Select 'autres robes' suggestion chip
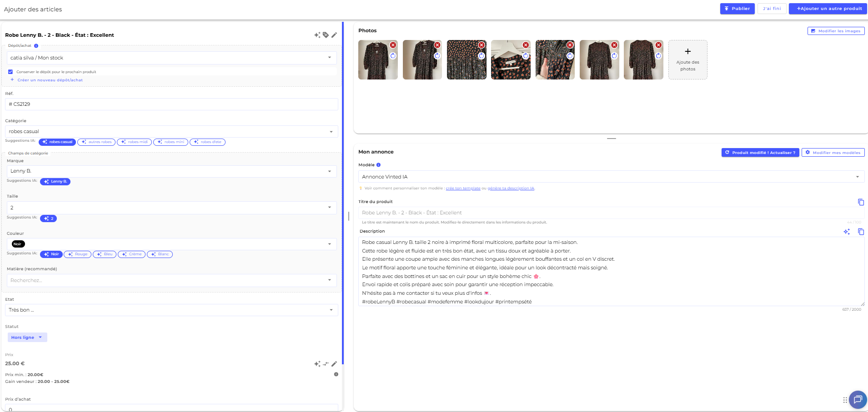The width and height of the screenshot is (868, 412). [x=96, y=142]
